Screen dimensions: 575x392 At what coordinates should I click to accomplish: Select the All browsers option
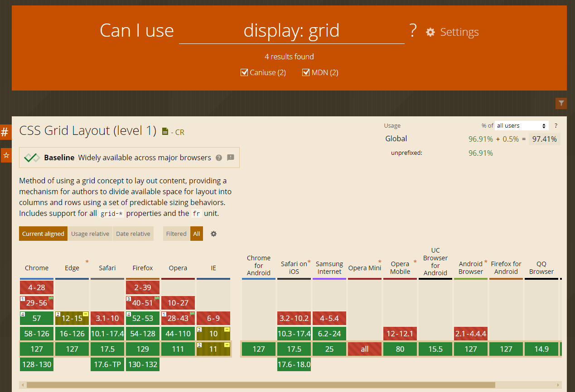click(x=197, y=234)
